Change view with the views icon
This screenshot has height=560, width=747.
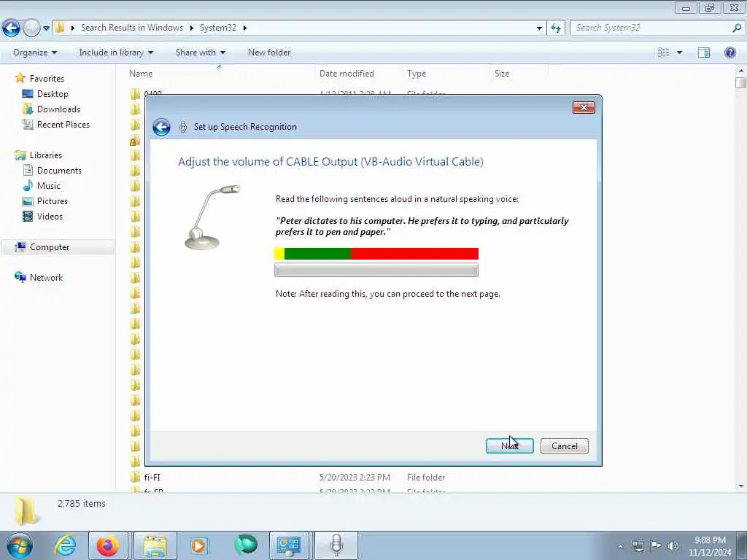pos(664,52)
